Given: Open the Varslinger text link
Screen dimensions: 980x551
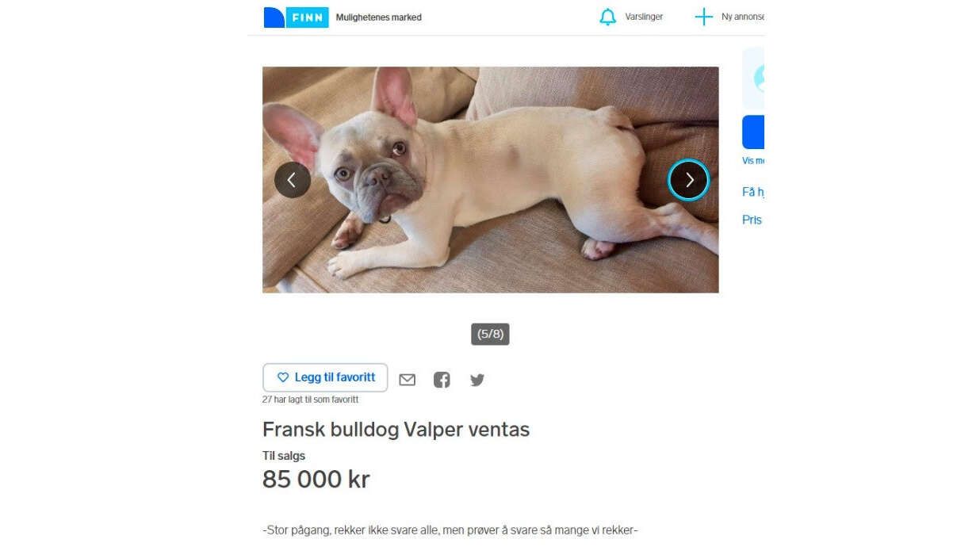Looking at the screenshot, I should tap(644, 17).
